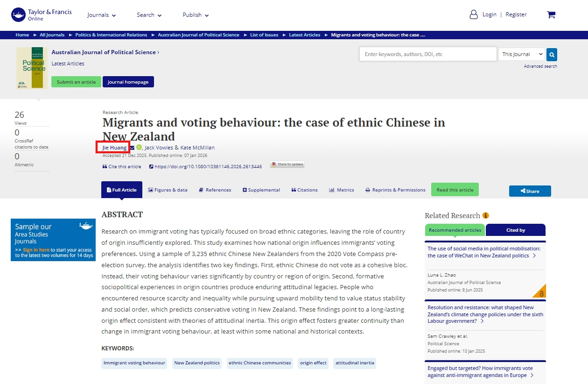588x384 pixels.
Task: Click the user profile Login icon
Action: point(474,14)
